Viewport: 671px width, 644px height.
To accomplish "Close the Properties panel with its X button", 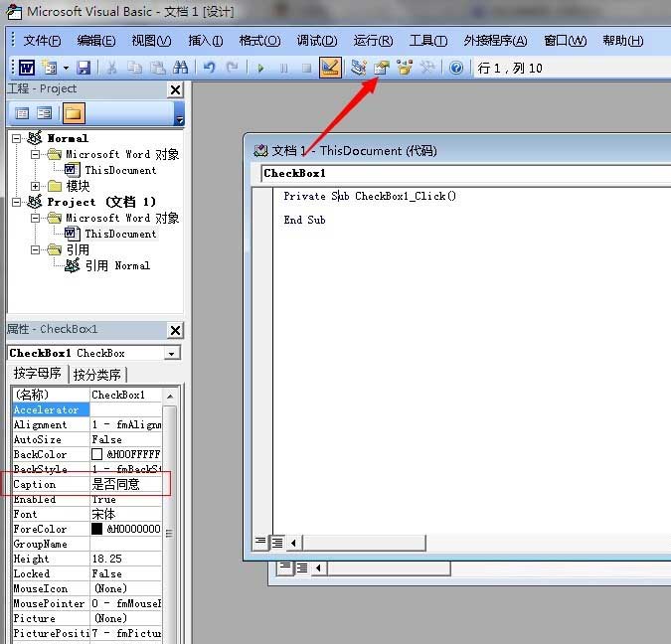I will 175,330.
